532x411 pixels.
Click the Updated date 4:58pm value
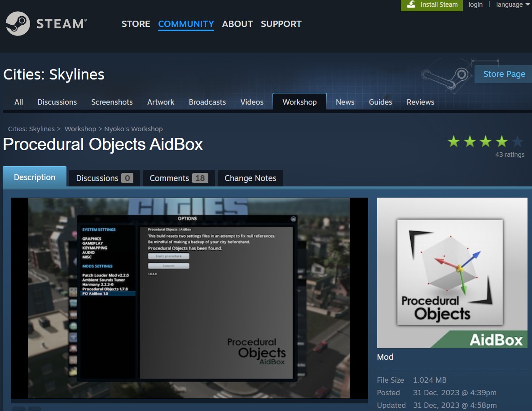click(455, 405)
